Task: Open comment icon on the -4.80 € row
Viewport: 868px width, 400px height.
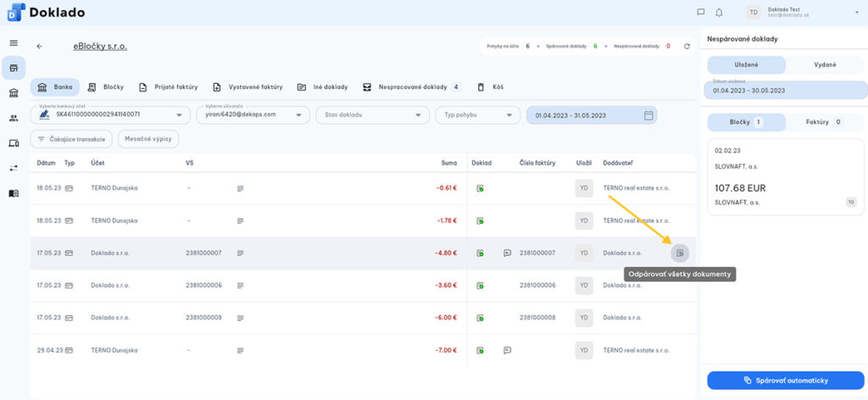Action: [507, 253]
